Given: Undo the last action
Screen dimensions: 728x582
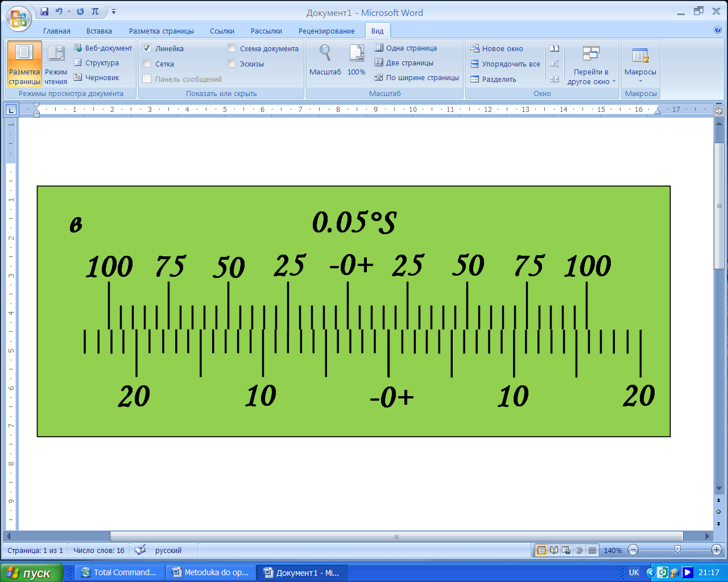Looking at the screenshot, I should coord(59,11).
